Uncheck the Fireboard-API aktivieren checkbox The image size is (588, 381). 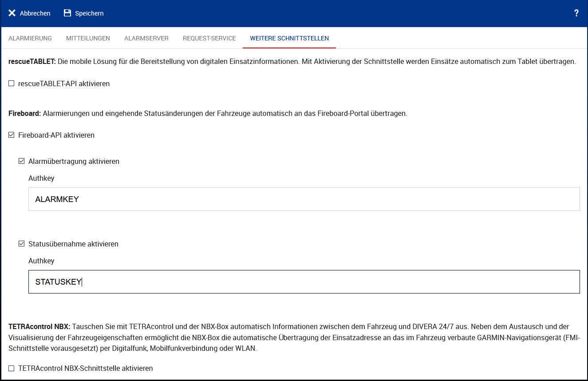[x=12, y=135]
